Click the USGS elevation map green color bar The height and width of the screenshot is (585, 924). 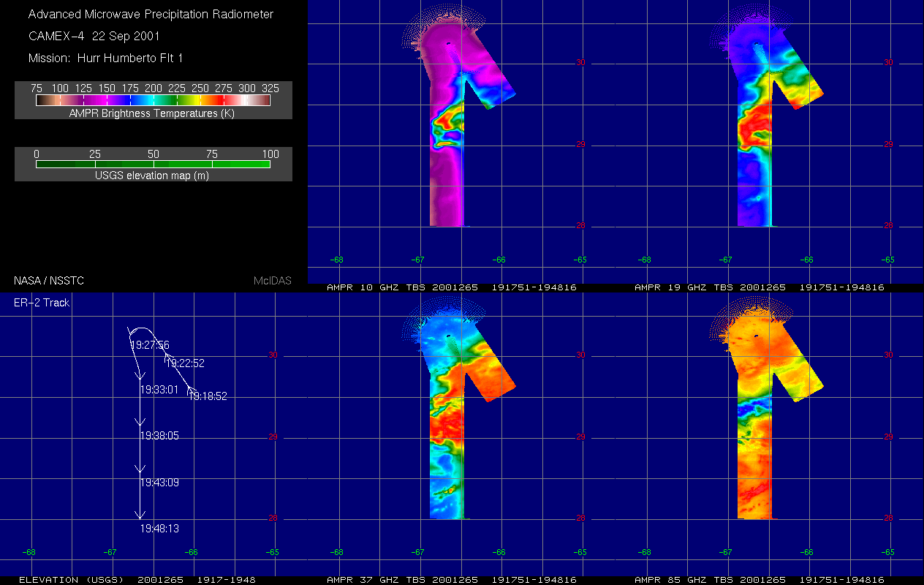click(154, 165)
